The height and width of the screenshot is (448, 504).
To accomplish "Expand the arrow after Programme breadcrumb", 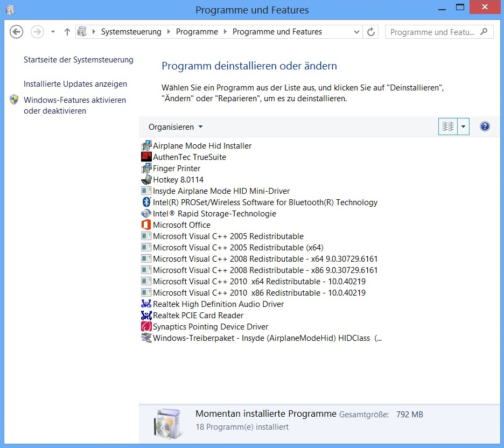I will tap(225, 31).
